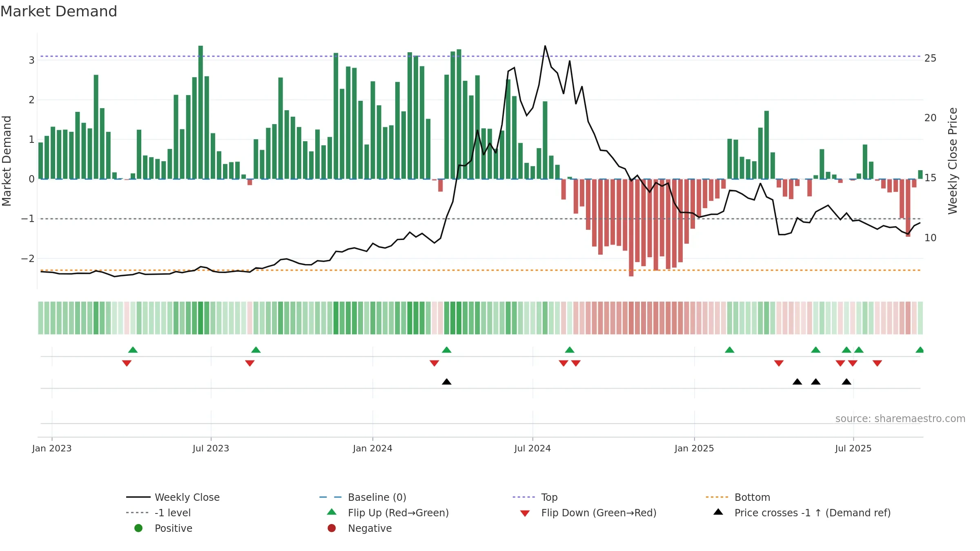Select the green flip-up triangle in February 2025
This screenshot has height=551, width=980.
[x=730, y=350]
